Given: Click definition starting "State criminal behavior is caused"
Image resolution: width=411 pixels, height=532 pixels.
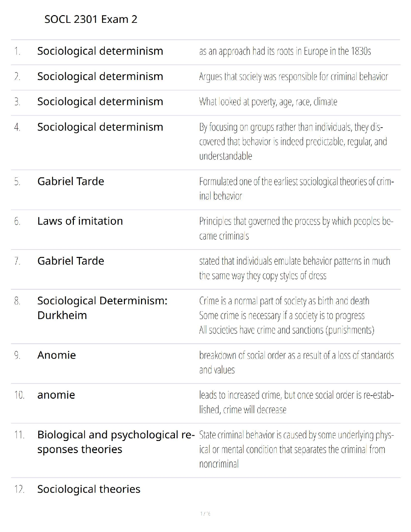Looking at the screenshot, I should (x=296, y=449).
